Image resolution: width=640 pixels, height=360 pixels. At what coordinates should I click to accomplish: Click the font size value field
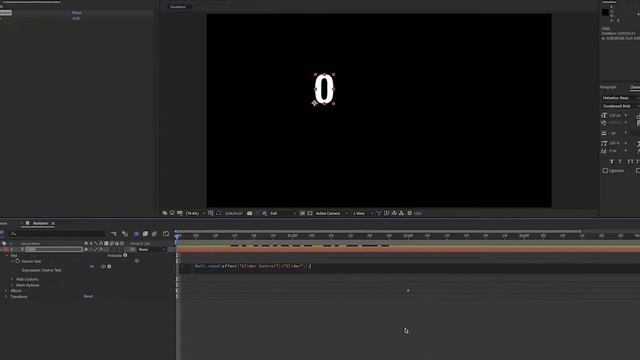pyautogui.click(x=615, y=116)
